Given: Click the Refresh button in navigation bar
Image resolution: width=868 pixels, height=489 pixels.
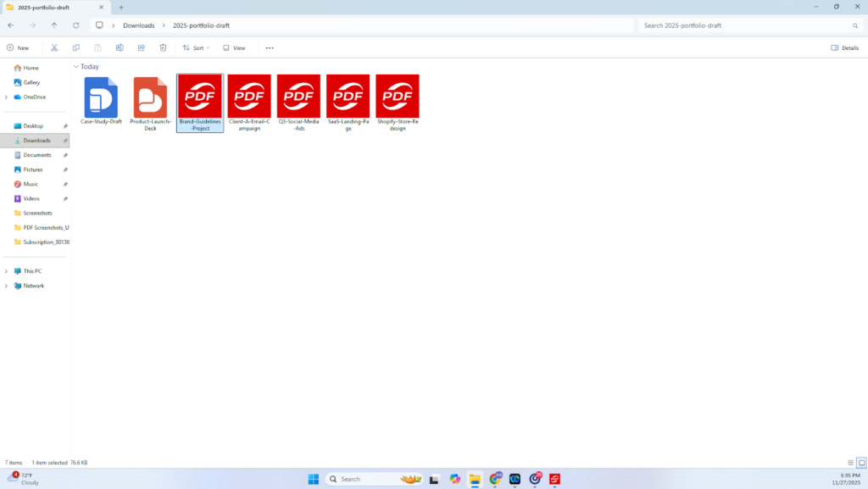Looking at the screenshot, I should (x=76, y=25).
